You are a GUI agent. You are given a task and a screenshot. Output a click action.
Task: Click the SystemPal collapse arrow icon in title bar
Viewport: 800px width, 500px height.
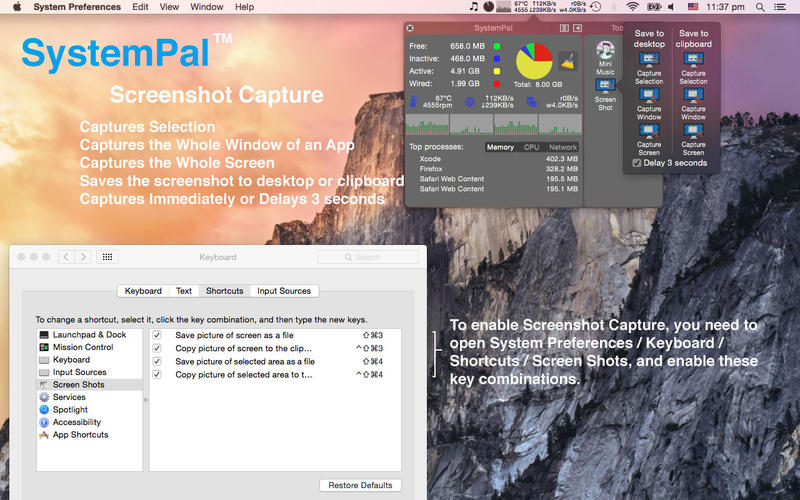578,28
